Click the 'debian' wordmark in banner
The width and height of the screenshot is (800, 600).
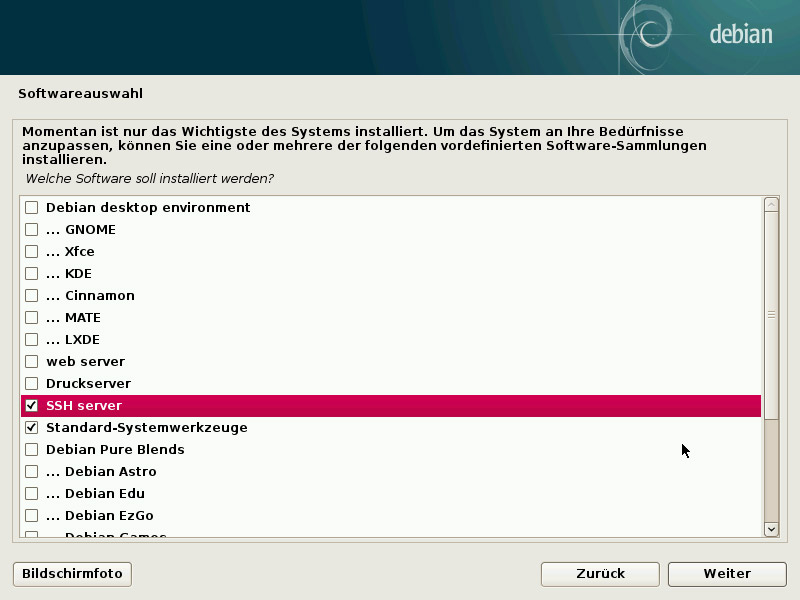(741, 34)
